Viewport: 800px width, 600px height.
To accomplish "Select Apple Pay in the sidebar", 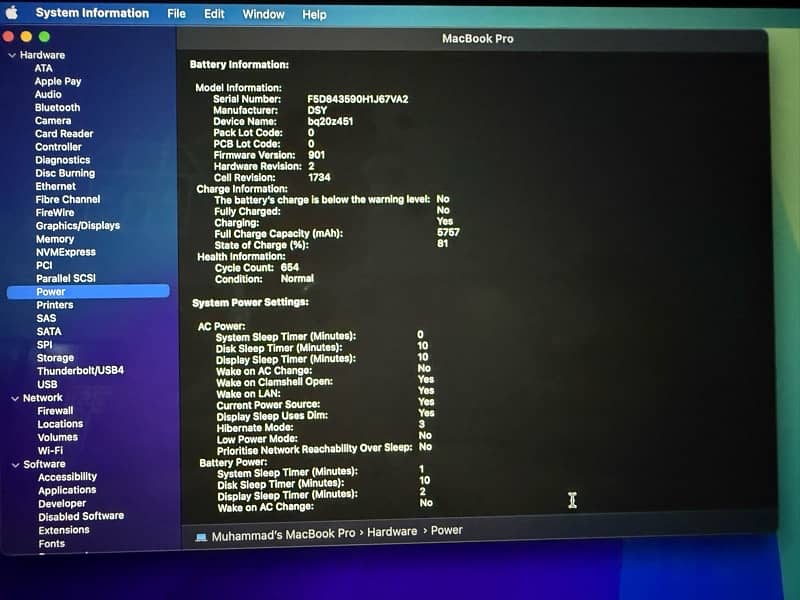I will tap(58, 81).
